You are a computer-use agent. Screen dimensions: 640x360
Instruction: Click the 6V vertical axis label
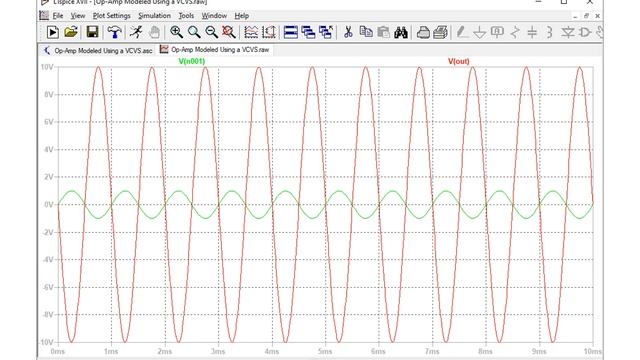[49, 122]
